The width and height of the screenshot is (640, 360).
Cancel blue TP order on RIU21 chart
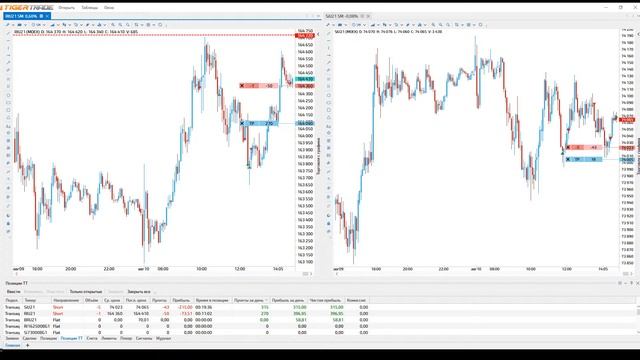242,123
